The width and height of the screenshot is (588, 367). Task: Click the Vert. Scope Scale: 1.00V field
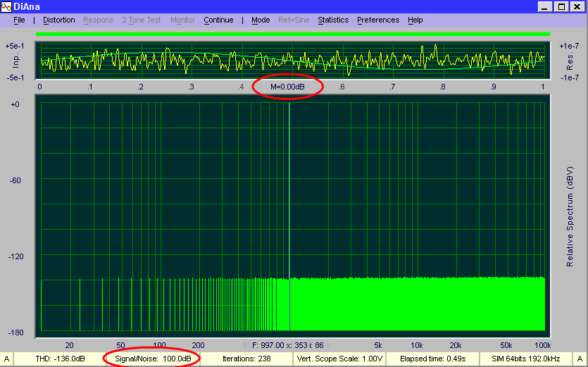click(x=339, y=359)
